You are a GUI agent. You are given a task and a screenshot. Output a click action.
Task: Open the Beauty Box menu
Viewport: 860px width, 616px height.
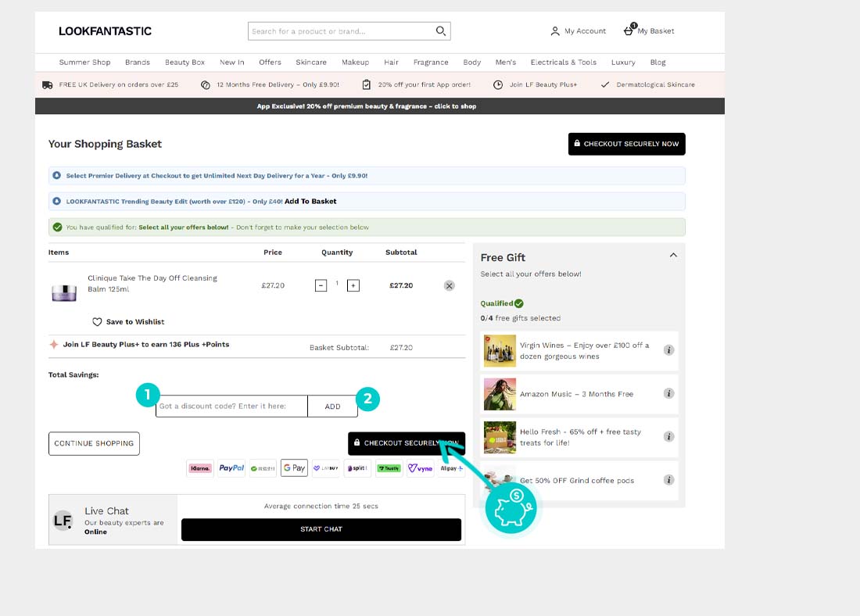(x=185, y=63)
